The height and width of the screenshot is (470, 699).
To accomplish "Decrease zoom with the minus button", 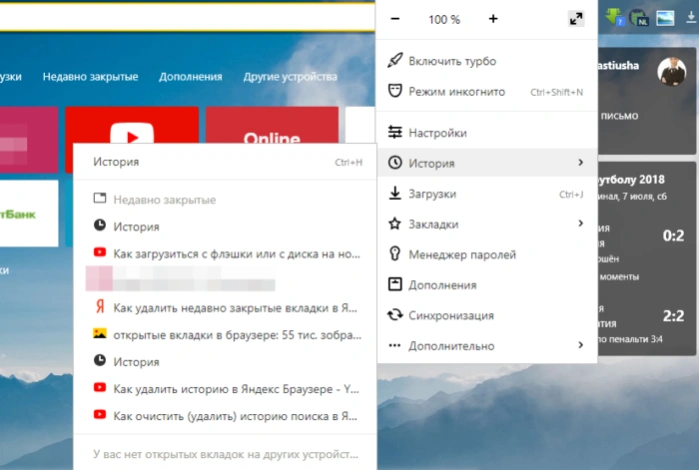I will pos(395,19).
